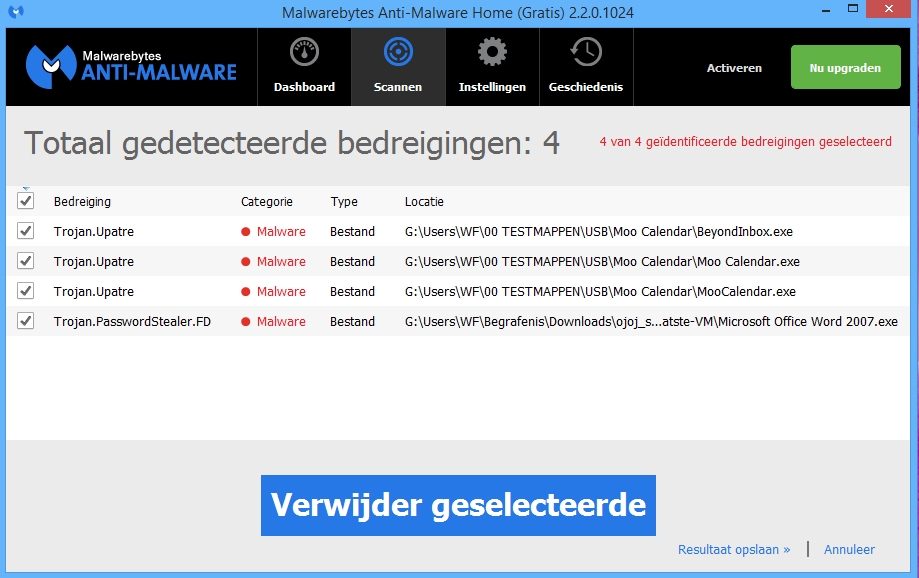Click the Malwarebytes icon in the title bar

click(x=16, y=11)
